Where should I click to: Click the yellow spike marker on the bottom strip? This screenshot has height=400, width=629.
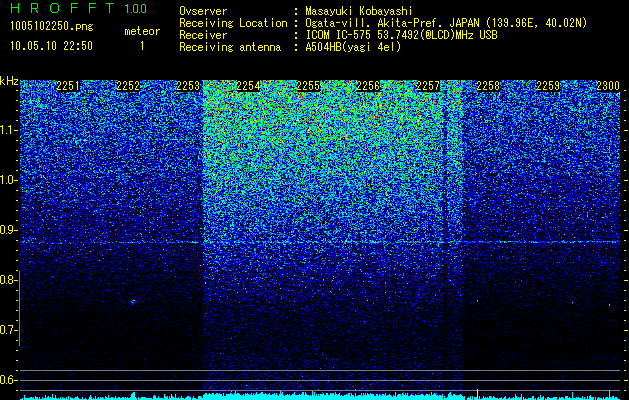(477, 393)
